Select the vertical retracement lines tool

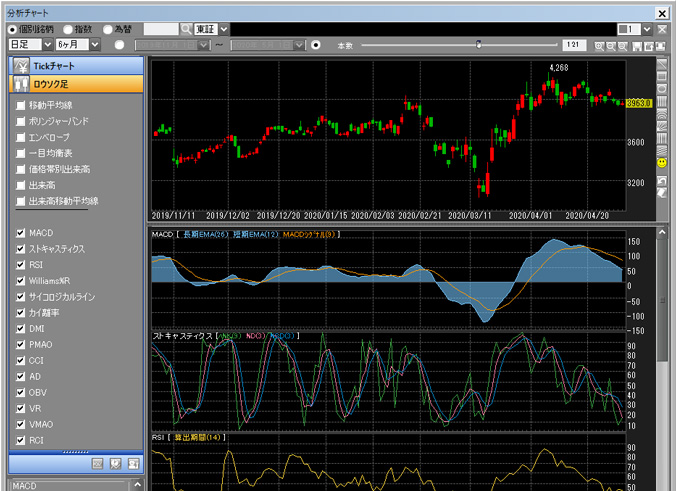click(x=661, y=101)
